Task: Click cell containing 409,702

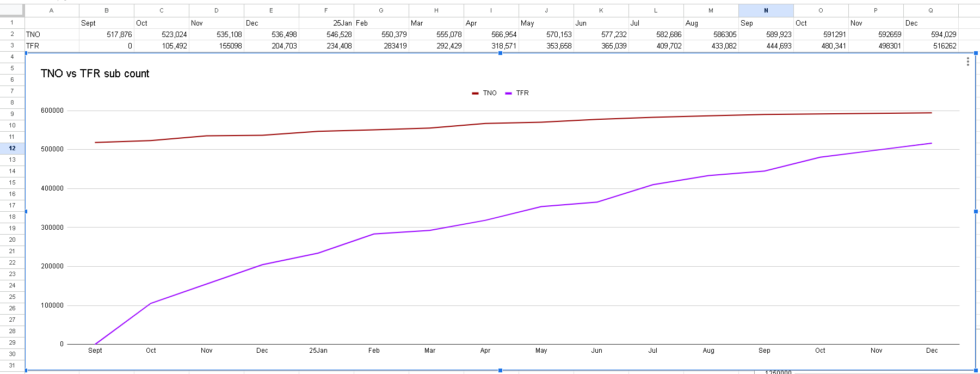Action: pyautogui.click(x=656, y=46)
